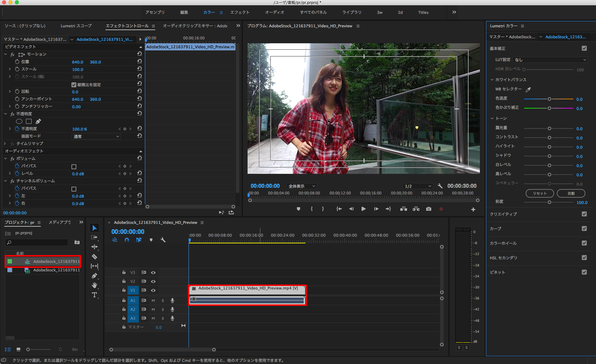Hide the V2 track output eye
Viewport: 596px width, 364px height.
click(x=153, y=281)
